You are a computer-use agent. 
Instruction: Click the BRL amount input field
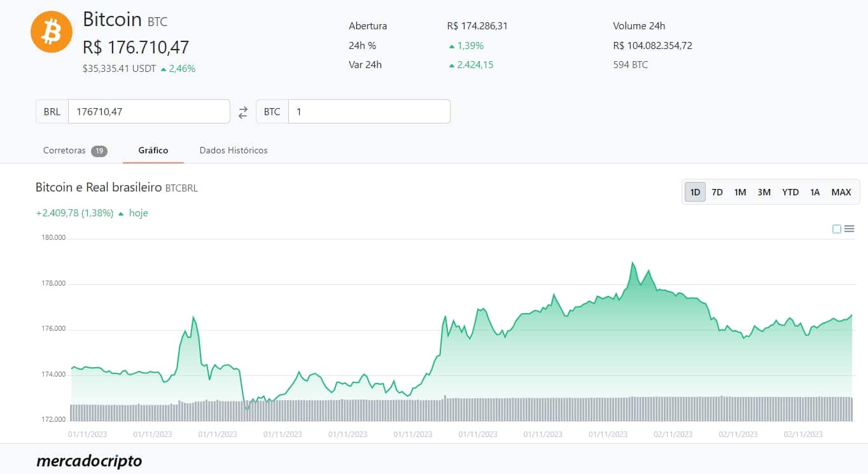point(149,111)
